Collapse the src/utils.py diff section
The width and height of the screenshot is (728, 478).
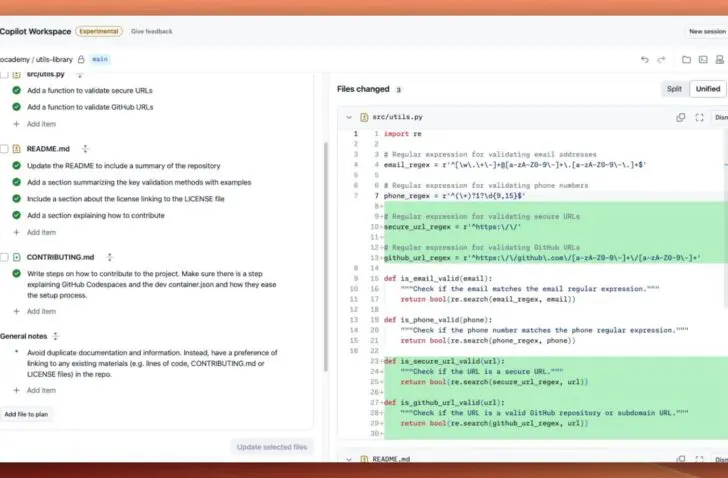[349, 117]
